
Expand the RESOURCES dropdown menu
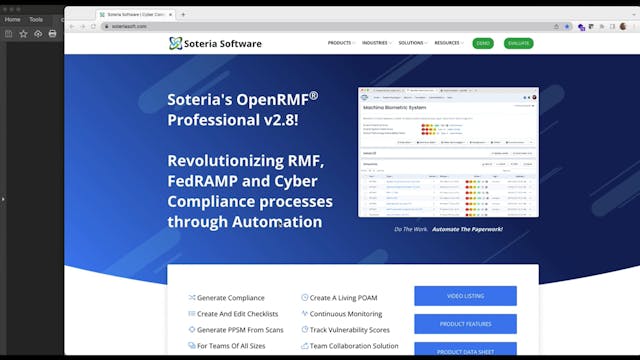(449, 43)
